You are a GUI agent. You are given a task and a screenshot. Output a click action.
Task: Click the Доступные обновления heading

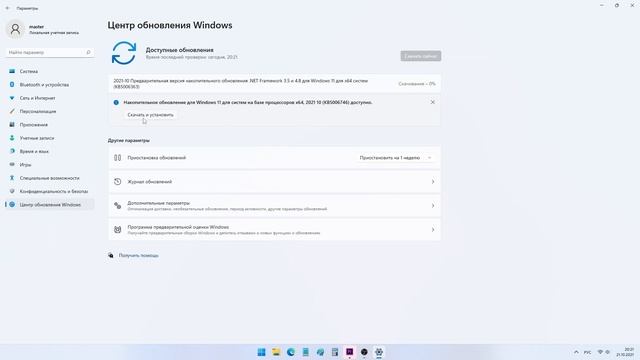[180, 50]
